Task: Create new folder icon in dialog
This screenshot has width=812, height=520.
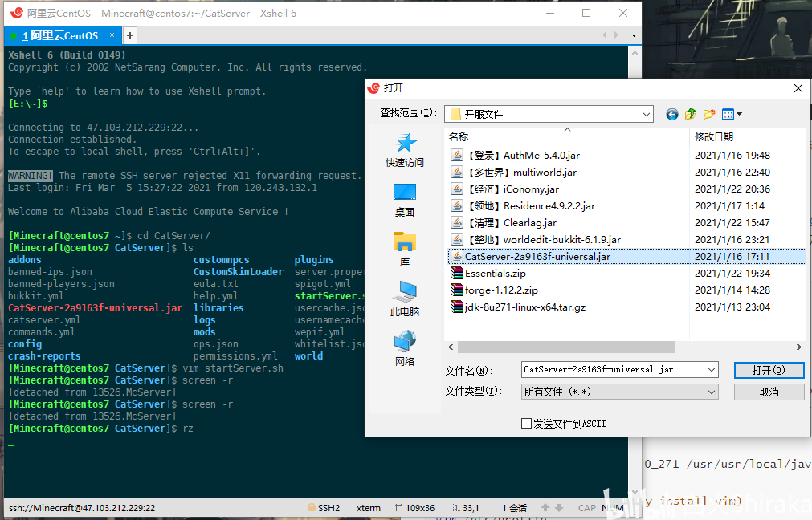Action: (709, 114)
